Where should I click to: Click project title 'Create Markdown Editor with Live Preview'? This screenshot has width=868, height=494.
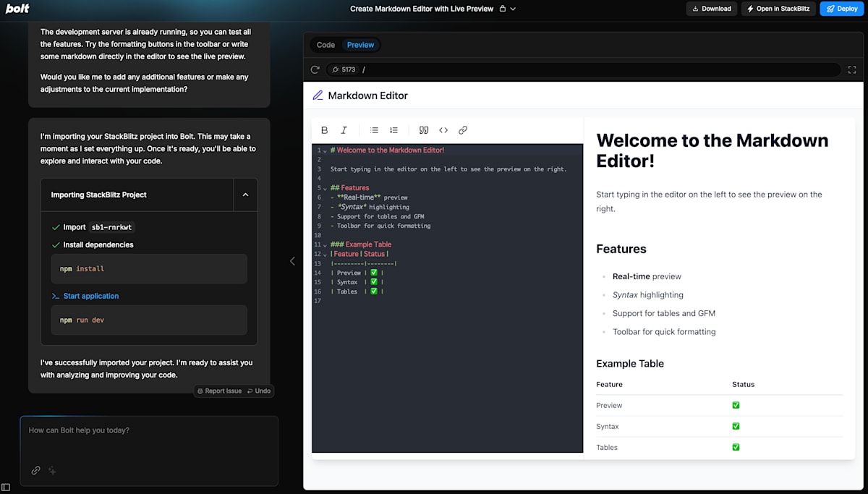[x=422, y=9]
